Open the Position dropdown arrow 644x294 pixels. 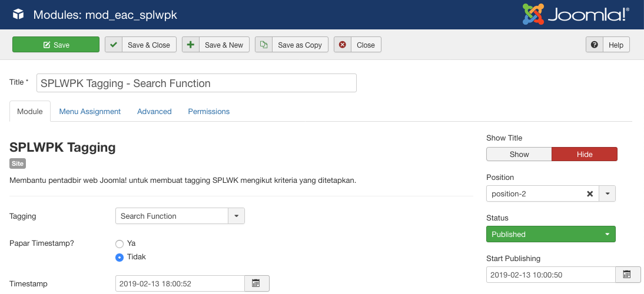click(x=608, y=194)
